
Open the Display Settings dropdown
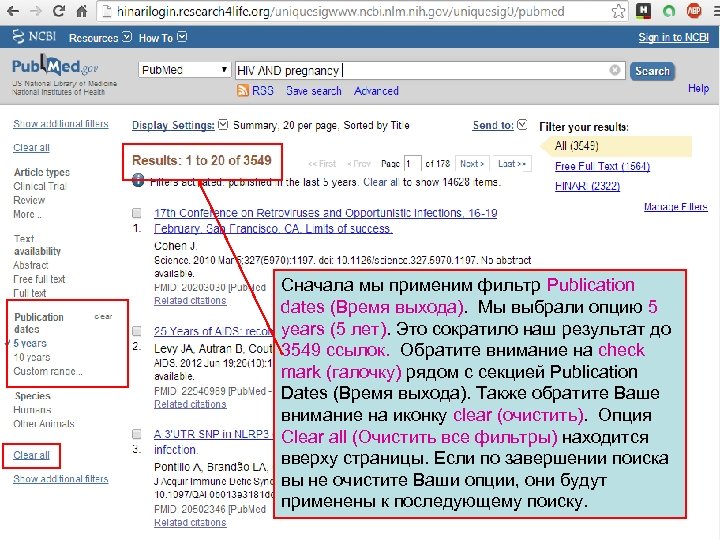coord(179,125)
